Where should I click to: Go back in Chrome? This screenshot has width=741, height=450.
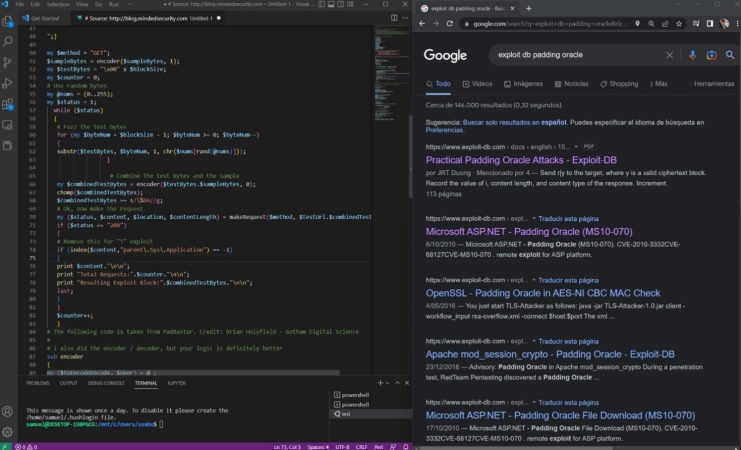422,24
